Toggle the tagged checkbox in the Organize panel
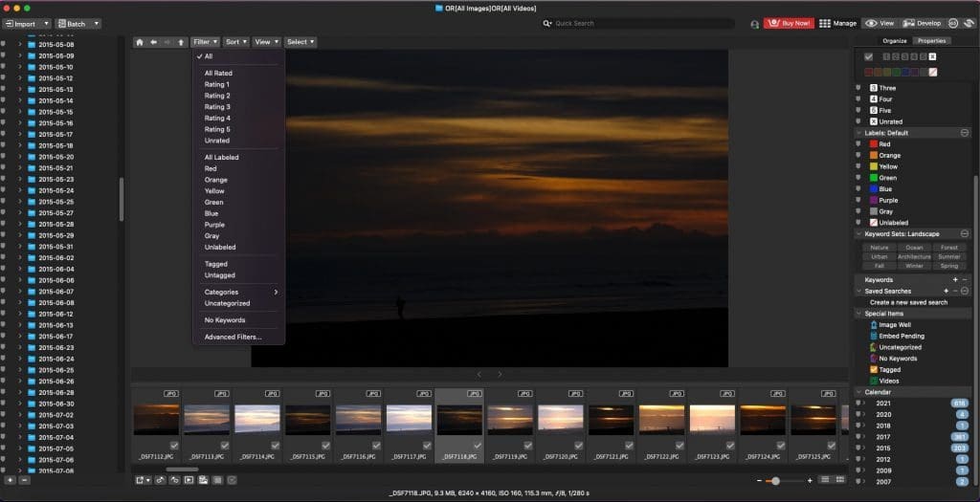 coord(869,56)
